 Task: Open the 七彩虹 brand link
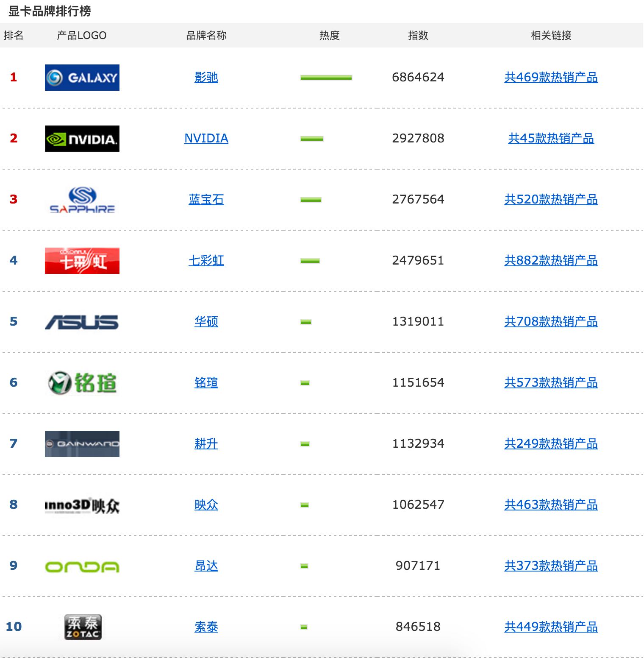pos(206,261)
